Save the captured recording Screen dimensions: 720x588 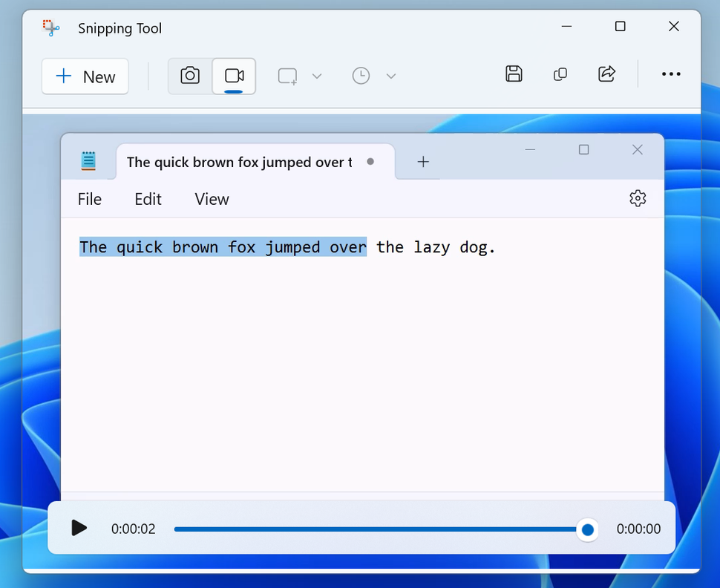[x=514, y=74]
